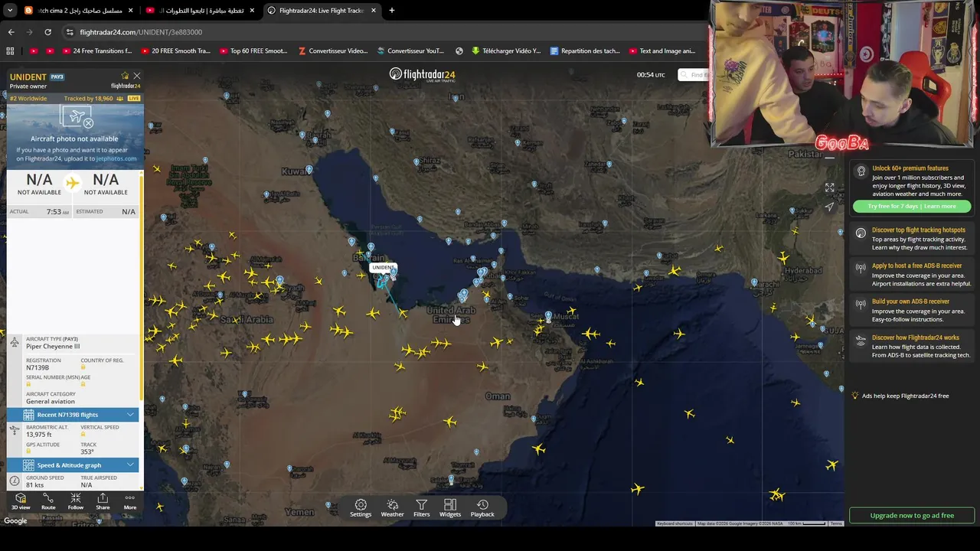Click the ground speed gauge icon
This screenshot has height=551, width=980.
click(x=15, y=481)
